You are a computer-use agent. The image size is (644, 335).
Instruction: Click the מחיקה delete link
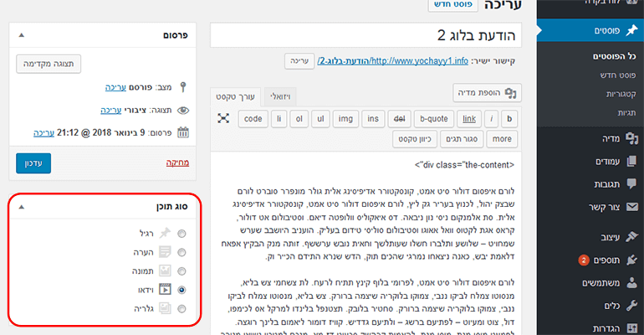click(x=177, y=162)
